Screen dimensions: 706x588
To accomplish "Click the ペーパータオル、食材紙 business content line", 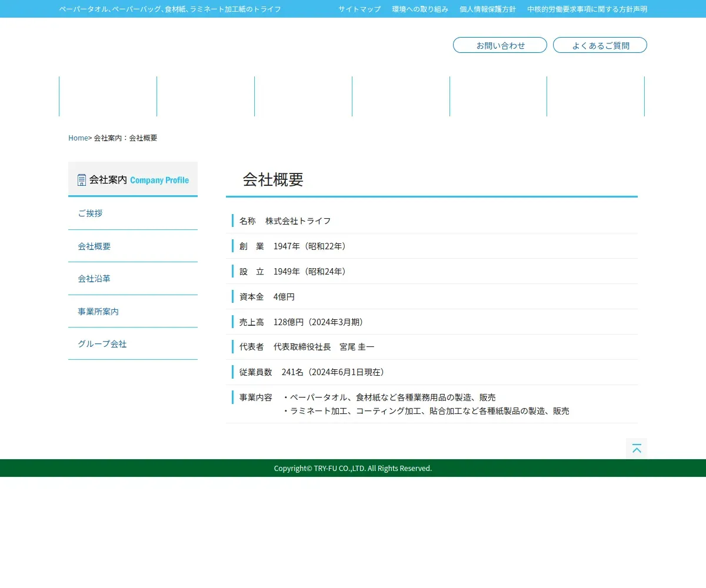I will point(389,397).
